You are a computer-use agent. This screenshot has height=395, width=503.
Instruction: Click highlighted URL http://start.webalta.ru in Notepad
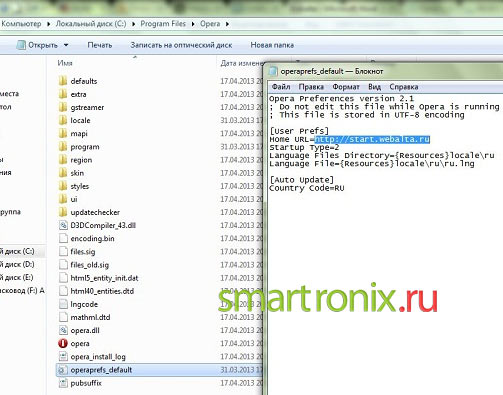[372, 139]
